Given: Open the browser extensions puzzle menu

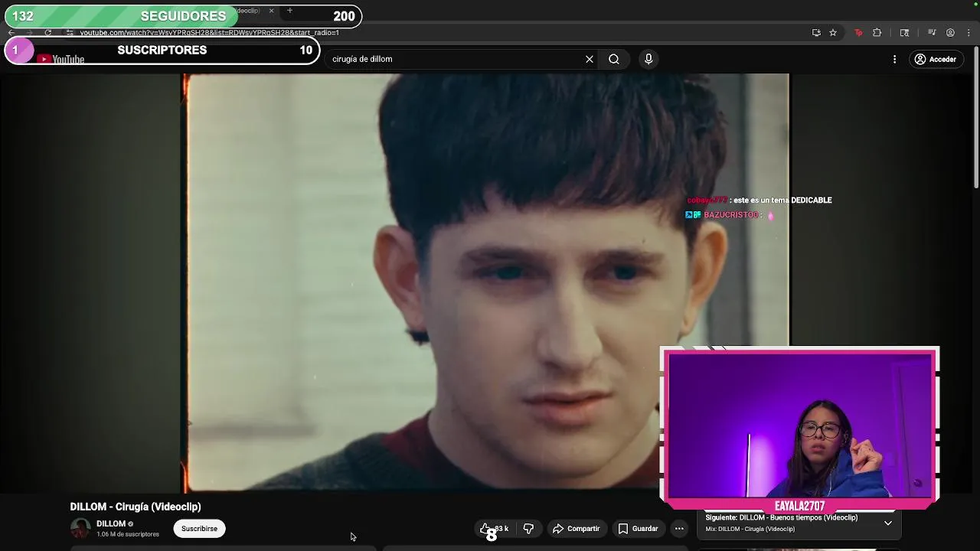Looking at the screenshot, I should pyautogui.click(x=877, y=33).
